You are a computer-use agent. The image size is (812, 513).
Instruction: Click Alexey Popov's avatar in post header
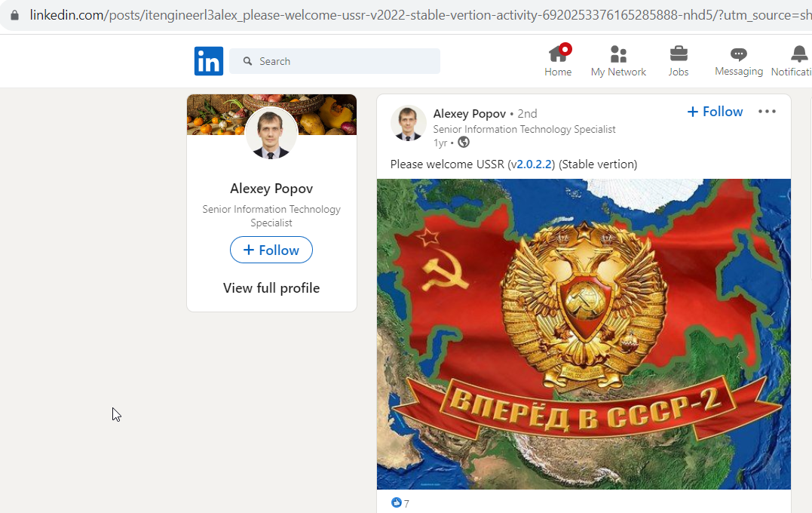point(408,123)
